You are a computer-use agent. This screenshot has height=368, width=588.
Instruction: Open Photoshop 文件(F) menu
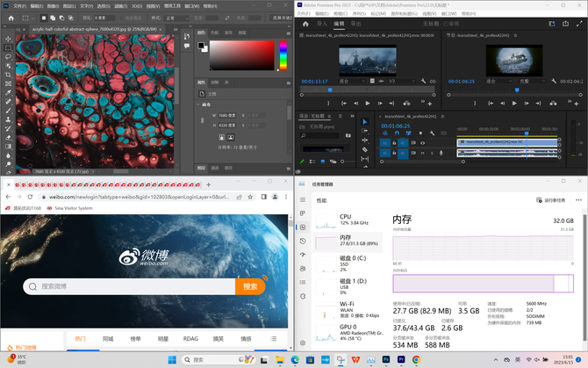tap(20, 6)
